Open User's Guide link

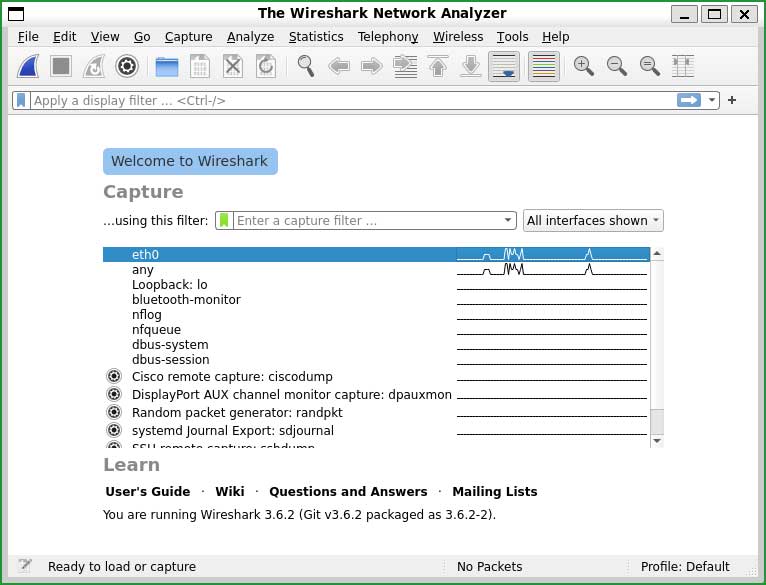pos(148,491)
